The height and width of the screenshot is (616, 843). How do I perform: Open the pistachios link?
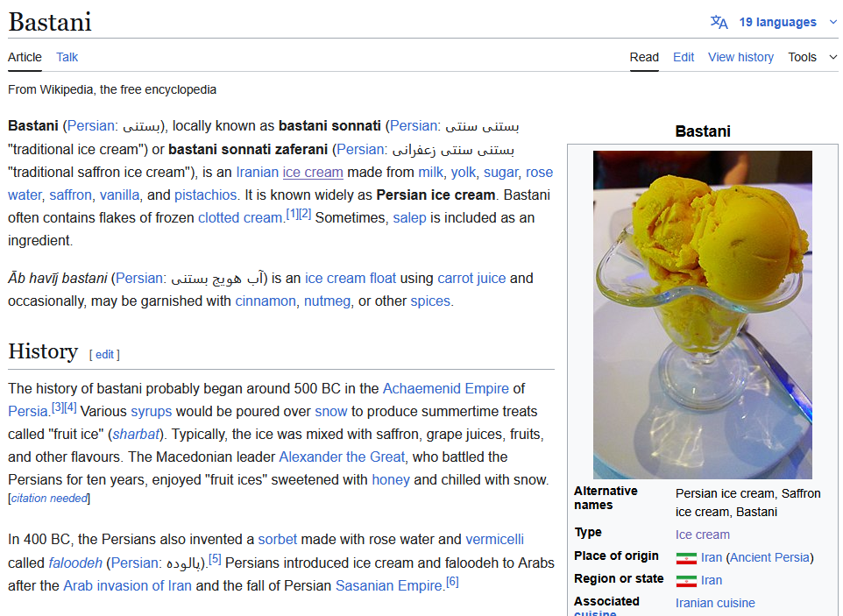[x=205, y=195]
